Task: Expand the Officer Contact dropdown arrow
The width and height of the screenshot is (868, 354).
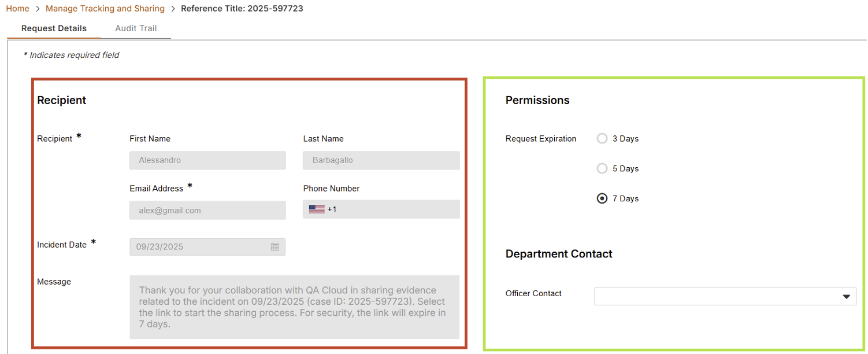Action: tap(846, 297)
